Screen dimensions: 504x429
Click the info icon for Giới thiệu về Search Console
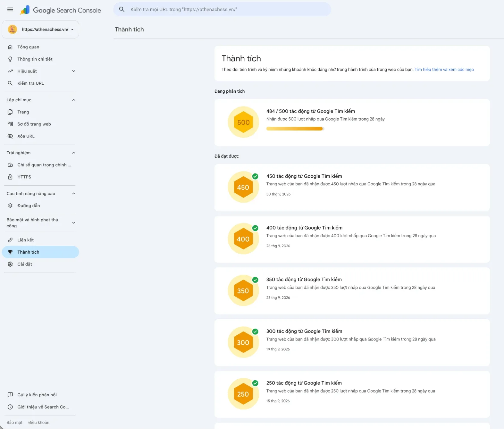(10, 407)
